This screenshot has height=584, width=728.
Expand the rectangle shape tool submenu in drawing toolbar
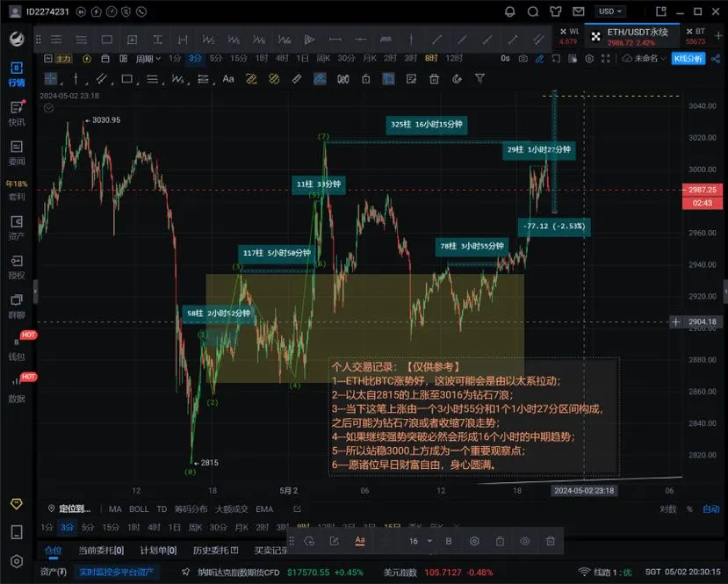[139, 83]
